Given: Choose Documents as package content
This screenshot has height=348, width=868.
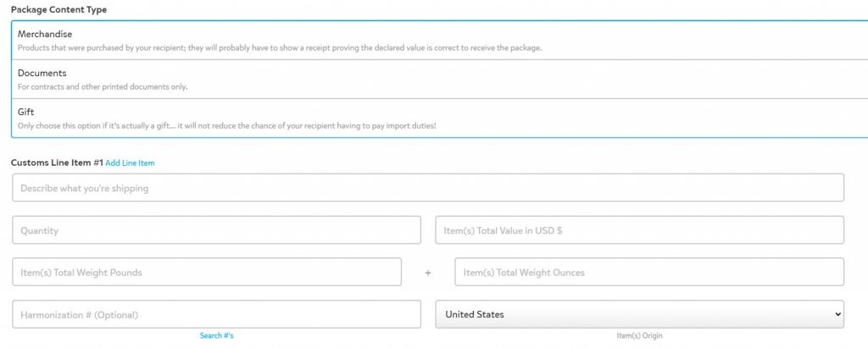Looking at the screenshot, I should coord(42,73).
